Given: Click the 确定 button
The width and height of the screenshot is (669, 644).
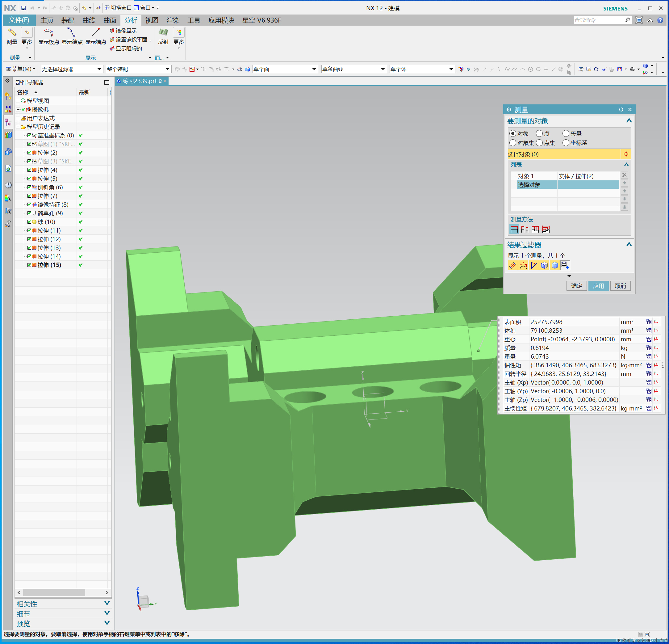Looking at the screenshot, I should [x=576, y=286].
